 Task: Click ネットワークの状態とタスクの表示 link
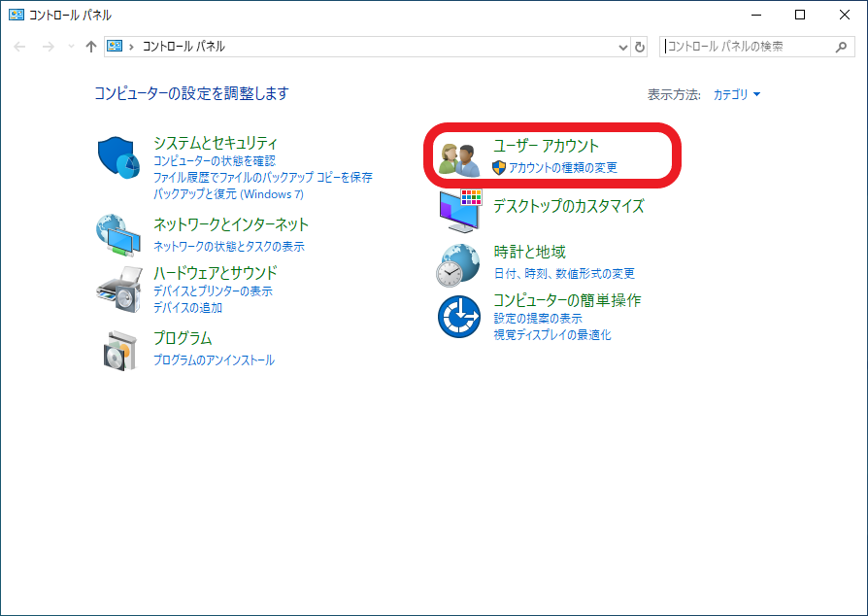pos(228,246)
